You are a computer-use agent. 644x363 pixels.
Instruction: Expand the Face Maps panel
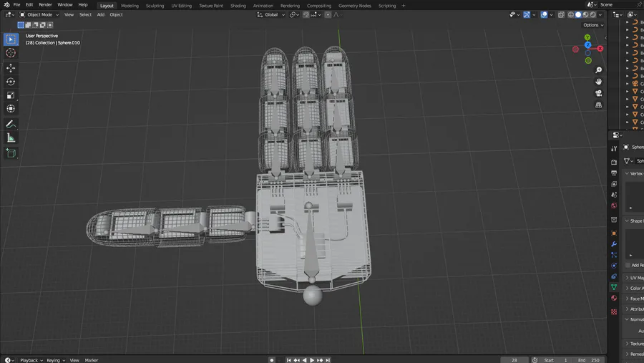634,299
